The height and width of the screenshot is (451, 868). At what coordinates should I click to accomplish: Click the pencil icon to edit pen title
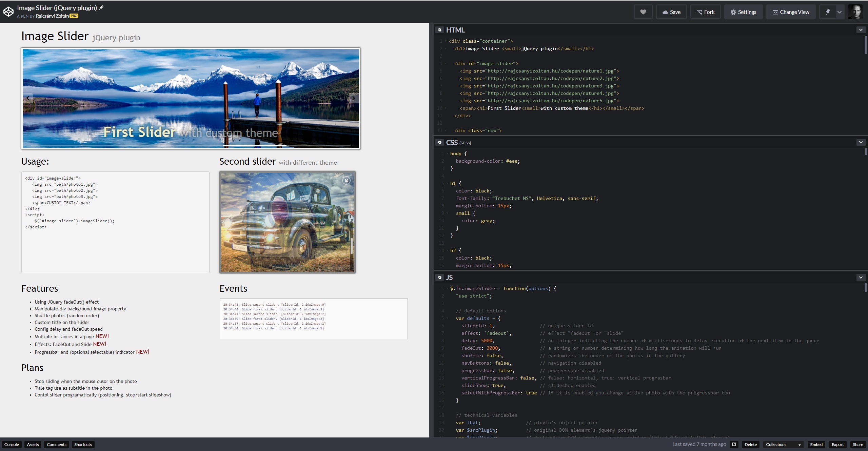point(101,7)
